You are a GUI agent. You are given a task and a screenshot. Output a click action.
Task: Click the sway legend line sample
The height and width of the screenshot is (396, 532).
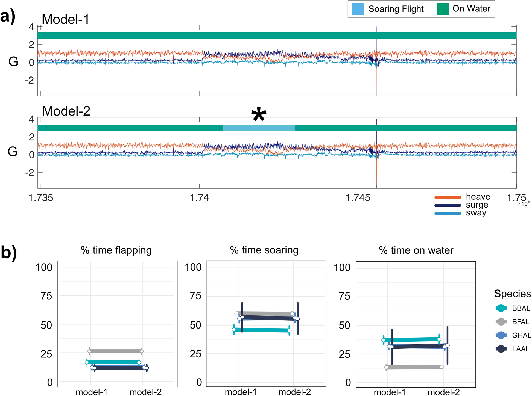(448, 213)
